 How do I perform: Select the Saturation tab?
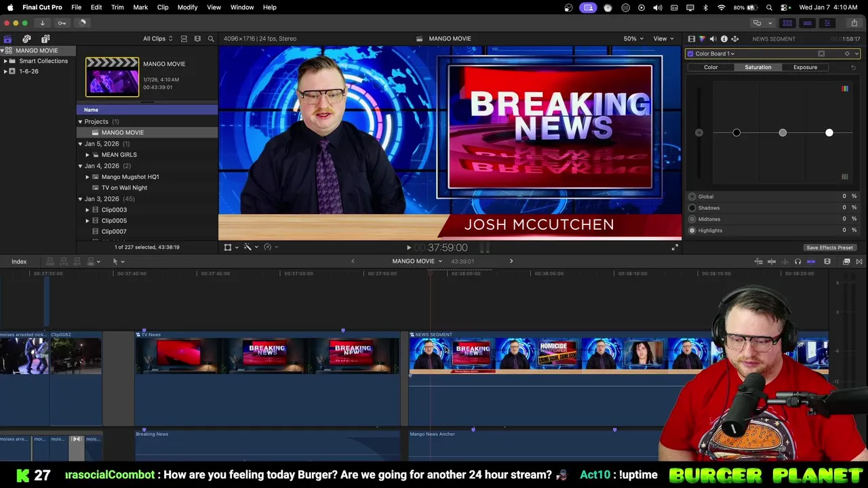click(757, 67)
